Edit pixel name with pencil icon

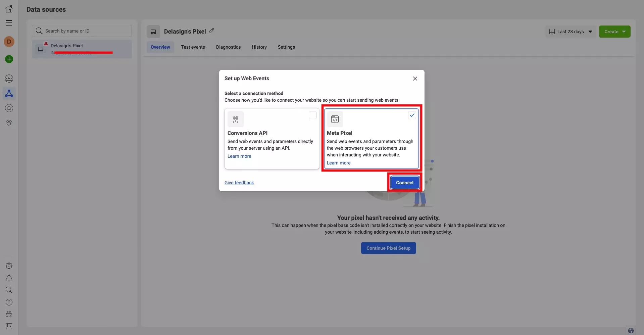pyautogui.click(x=211, y=31)
